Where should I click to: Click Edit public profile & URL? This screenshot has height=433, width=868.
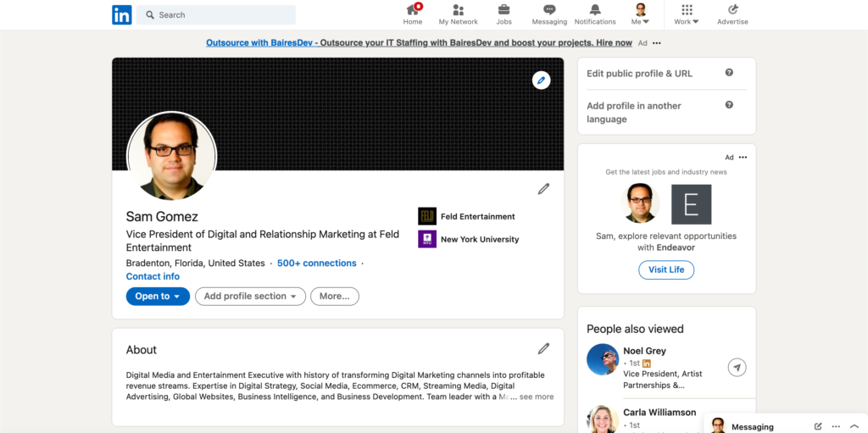pos(639,74)
